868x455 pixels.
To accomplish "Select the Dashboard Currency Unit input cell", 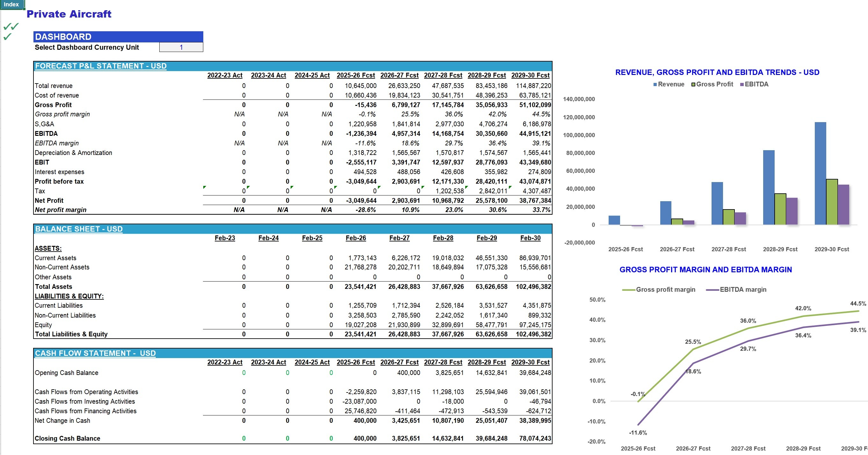I will click(x=181, y=47).
